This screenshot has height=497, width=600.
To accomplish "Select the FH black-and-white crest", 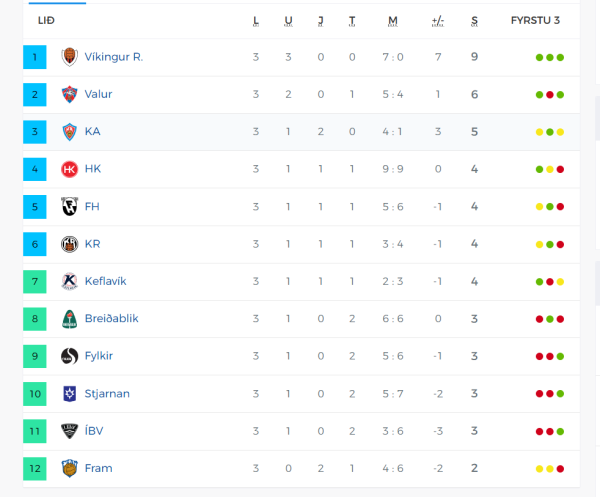I will pyautogui.click(x=70, y=207).
